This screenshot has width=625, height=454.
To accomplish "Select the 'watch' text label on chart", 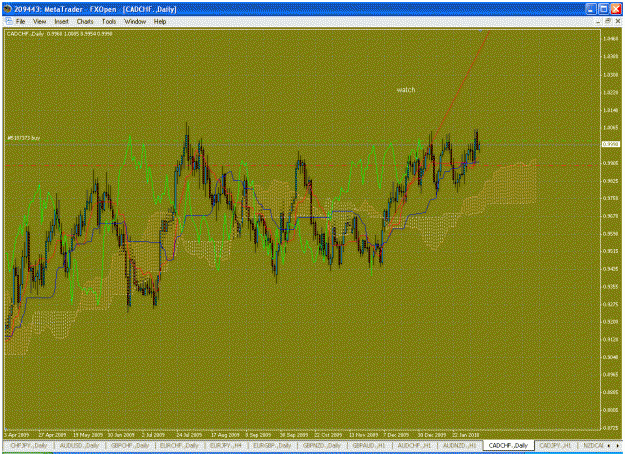I will tap(406, 90).
